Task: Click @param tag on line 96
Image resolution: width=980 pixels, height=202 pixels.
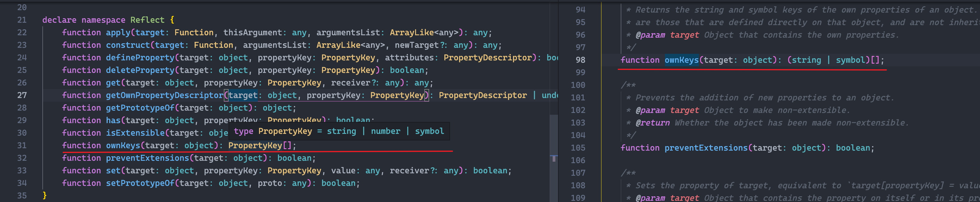Action: click(651, 35)
